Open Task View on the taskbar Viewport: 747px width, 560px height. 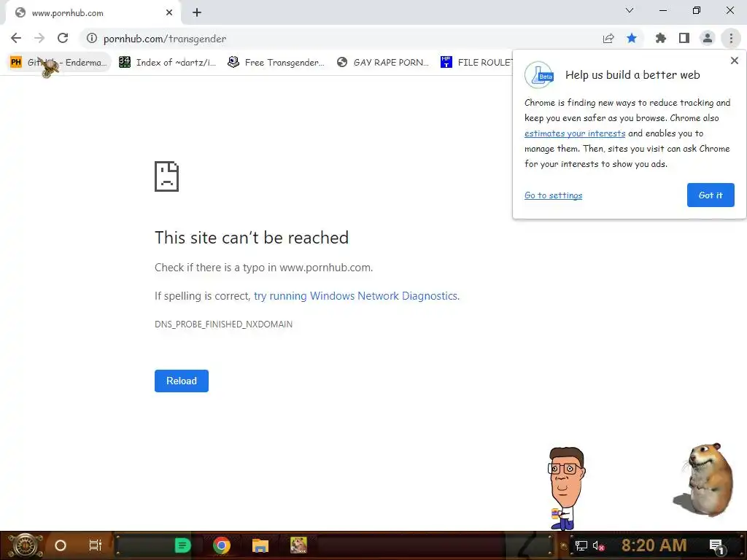coord(96,545)
